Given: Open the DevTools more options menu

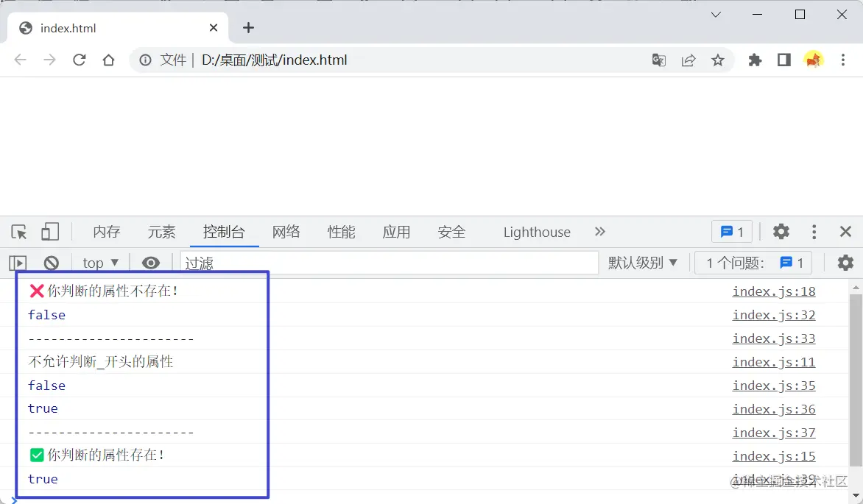Looking at the screenshot, I should pos(814,232).
